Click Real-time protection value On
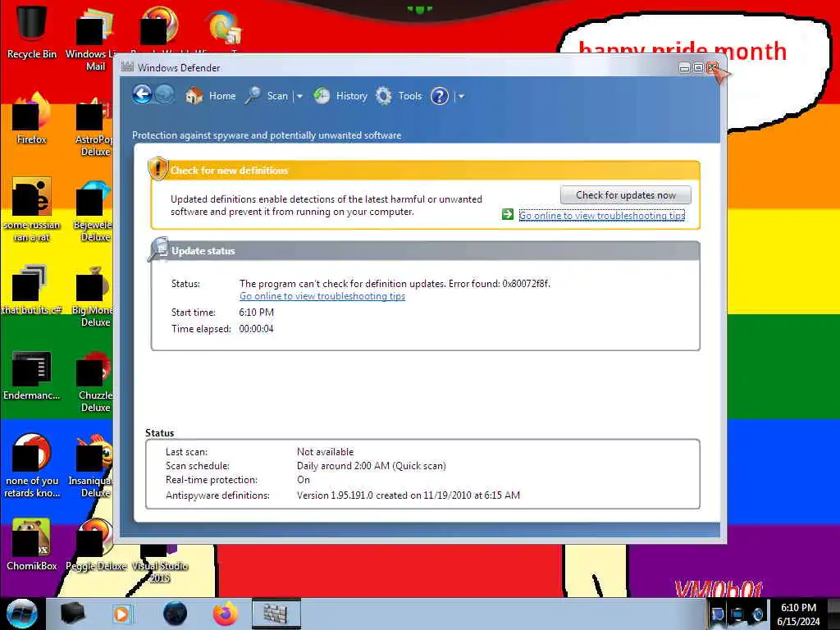 [x=304, y=479]
